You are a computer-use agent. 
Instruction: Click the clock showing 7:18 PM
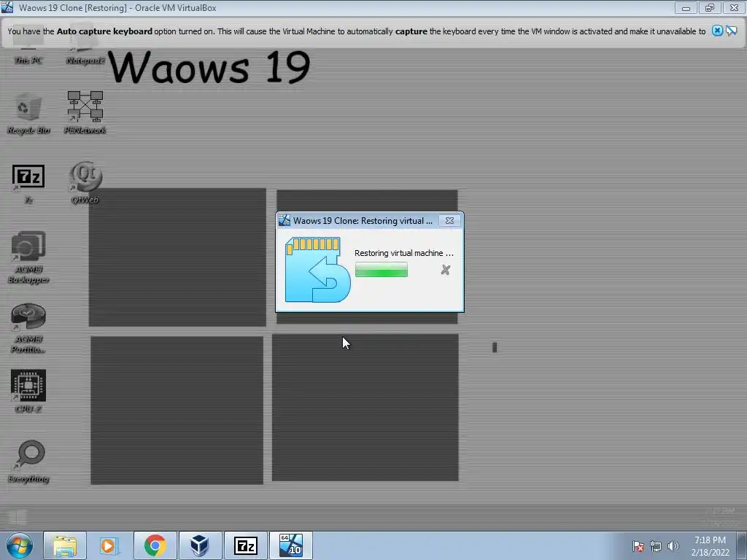710,545
